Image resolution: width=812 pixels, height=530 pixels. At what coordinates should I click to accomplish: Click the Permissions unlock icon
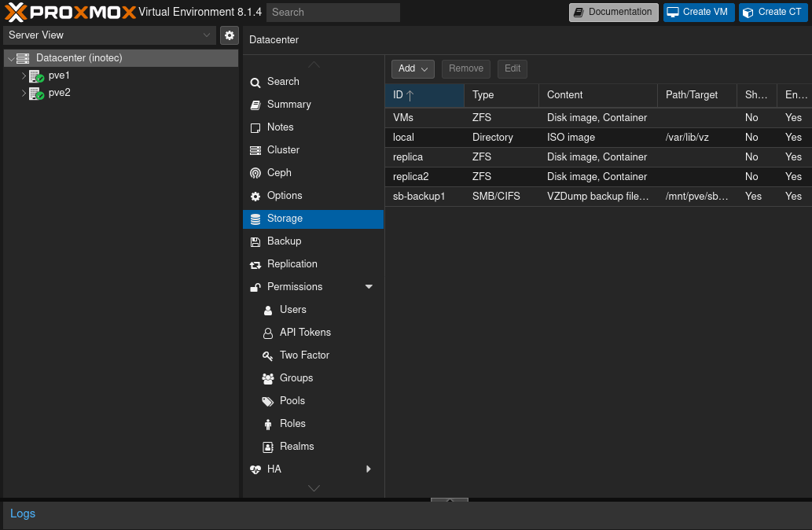pos(255,288)
